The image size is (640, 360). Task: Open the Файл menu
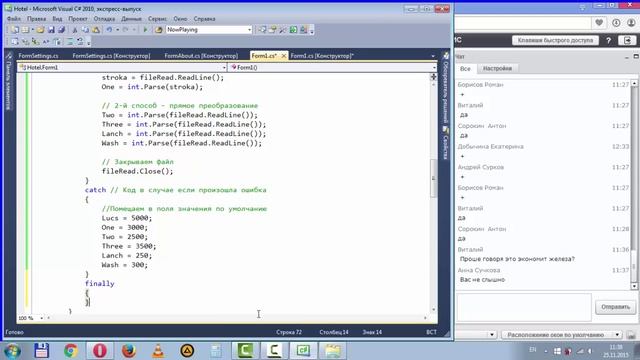(x=13, y=19)
